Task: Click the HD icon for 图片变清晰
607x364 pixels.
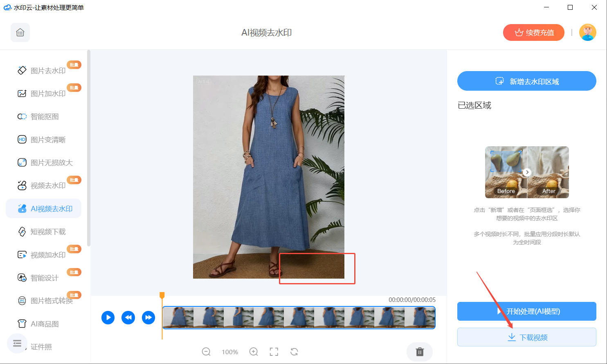Action: (22, 140)
